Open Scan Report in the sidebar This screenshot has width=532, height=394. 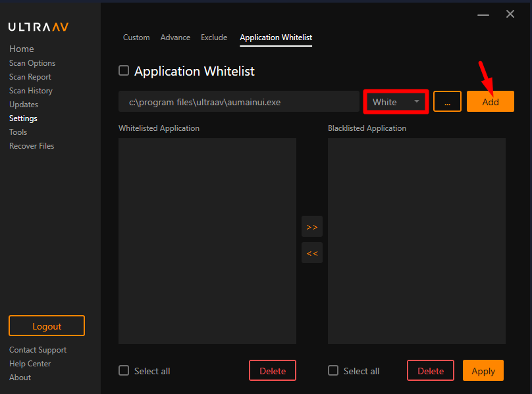point(30,77)
